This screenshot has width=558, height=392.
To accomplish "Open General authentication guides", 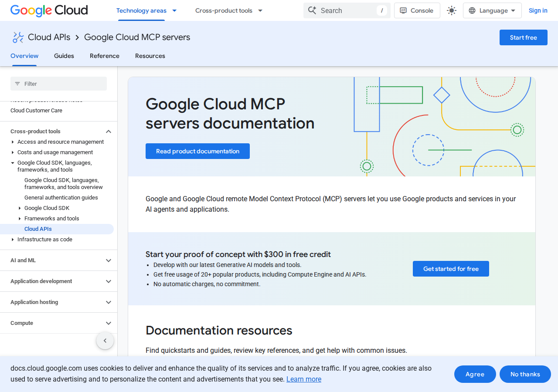I will click(x=61, y=198).
